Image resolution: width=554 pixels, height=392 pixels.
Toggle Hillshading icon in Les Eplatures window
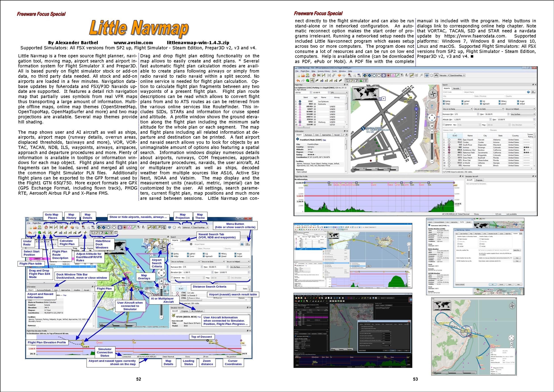[x=437, y=75]
